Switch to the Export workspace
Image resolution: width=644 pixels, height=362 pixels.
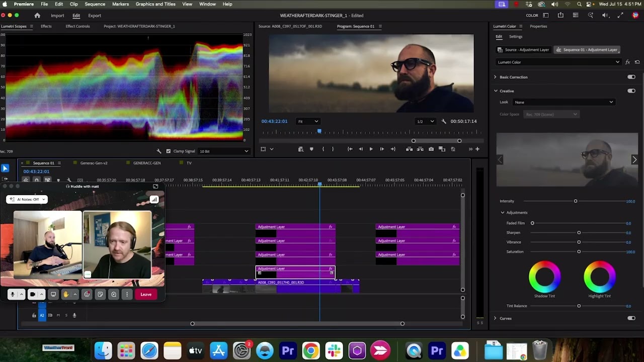point(95,16)
